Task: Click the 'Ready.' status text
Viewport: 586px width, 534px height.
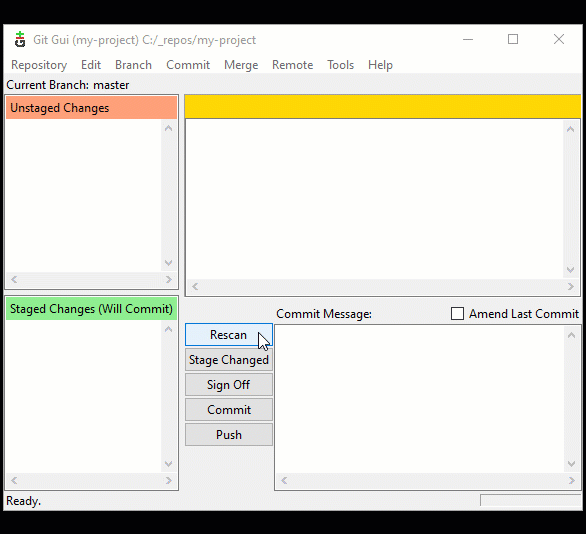Action: (24, 501)
